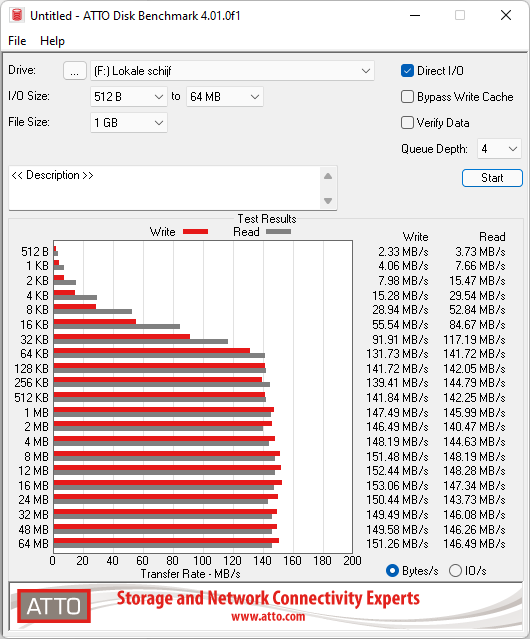Disable the Direct I/O checkbox
The height and width of the screenshot is (639, 530).
click(407, 71)
